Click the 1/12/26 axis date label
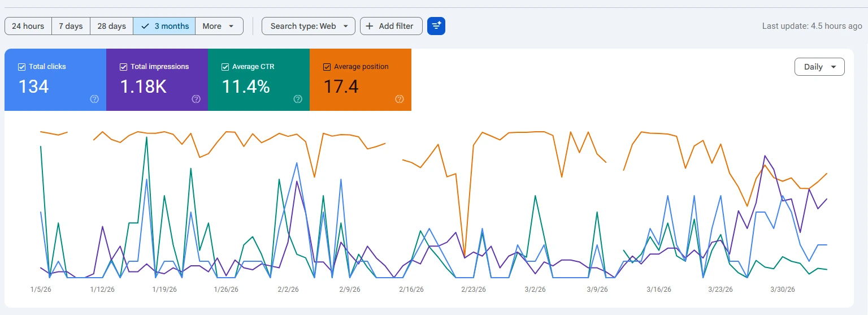Screen dimensions: 868x315 (102, 289)
